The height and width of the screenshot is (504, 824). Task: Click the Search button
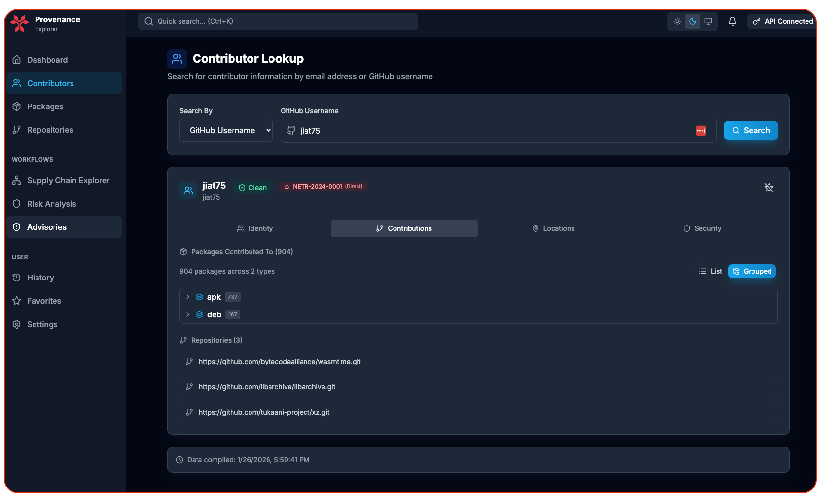pos(751,130)
